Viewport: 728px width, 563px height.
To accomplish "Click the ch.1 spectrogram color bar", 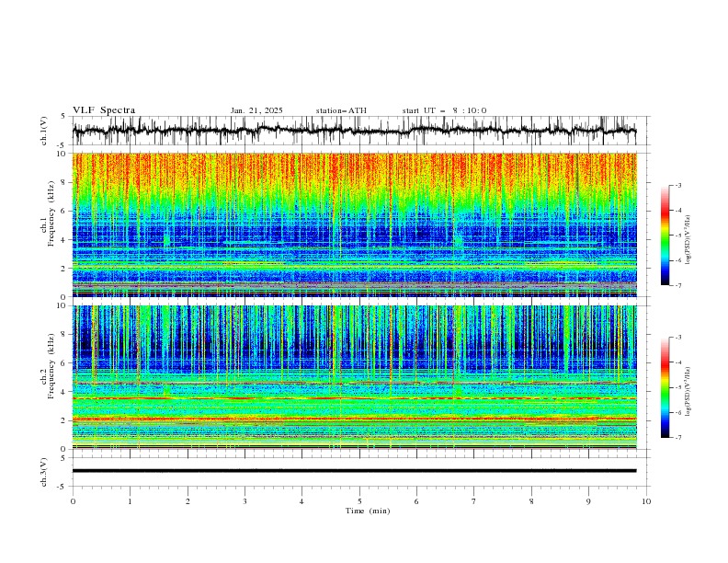I will click(x=665, y=235).
